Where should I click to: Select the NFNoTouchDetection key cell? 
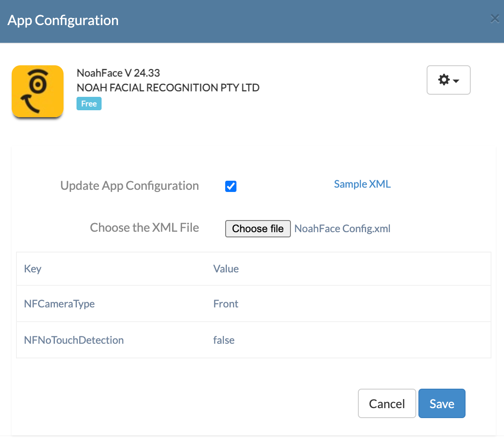(x=111, y=340)
